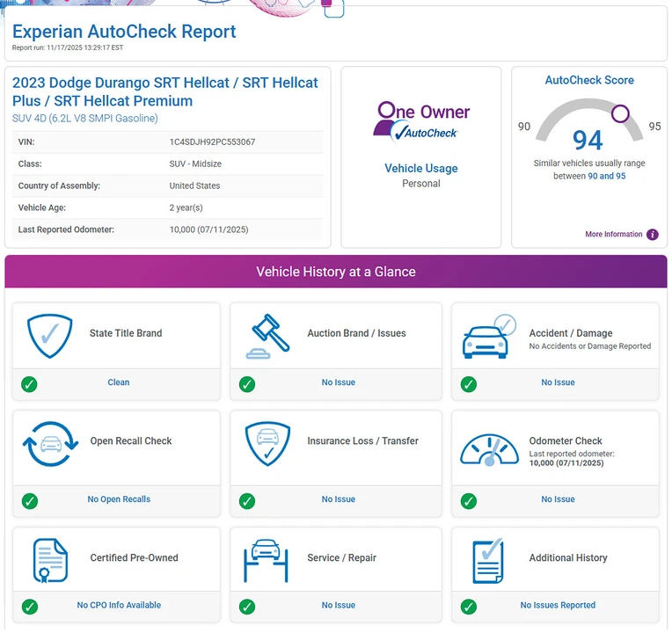Click the AutoCheck Score gauge marker

[x=620, y=113]
